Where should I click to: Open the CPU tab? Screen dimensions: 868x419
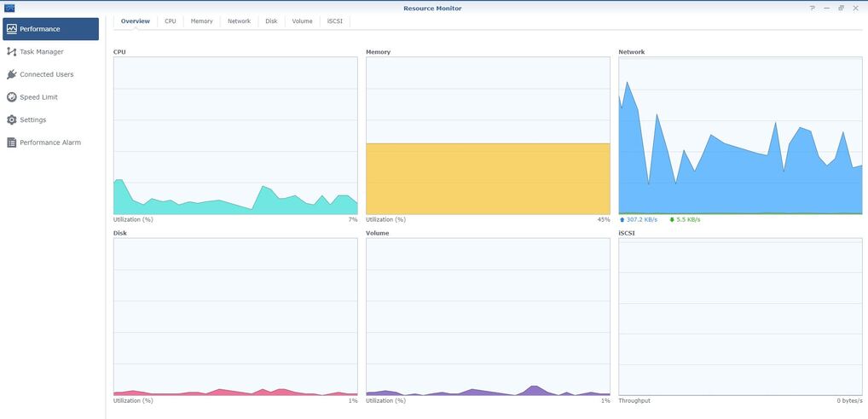(x=171, y=21)
